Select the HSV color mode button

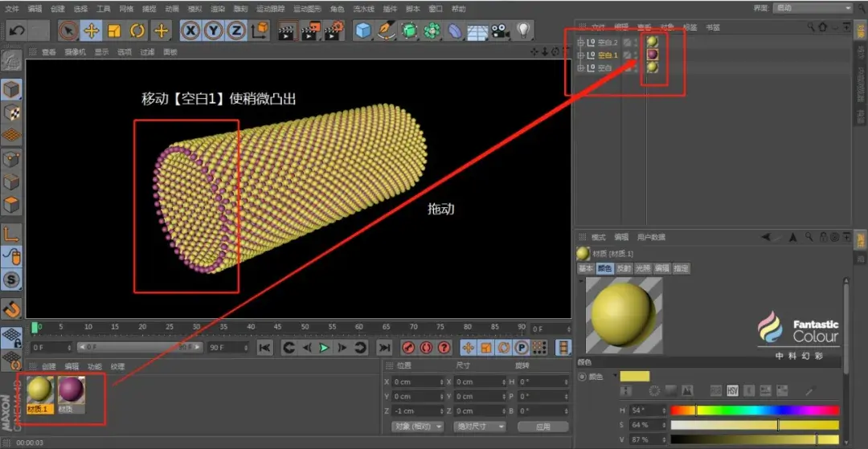733,390
